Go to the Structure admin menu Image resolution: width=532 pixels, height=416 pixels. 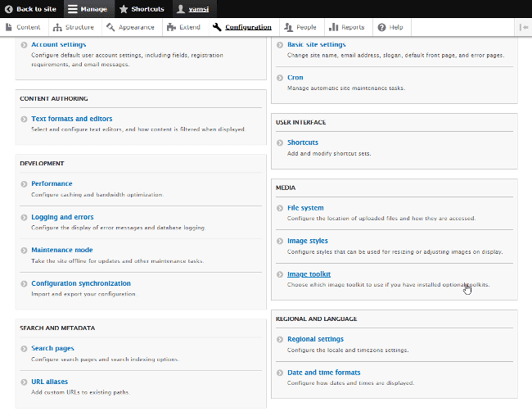(75, 27)
